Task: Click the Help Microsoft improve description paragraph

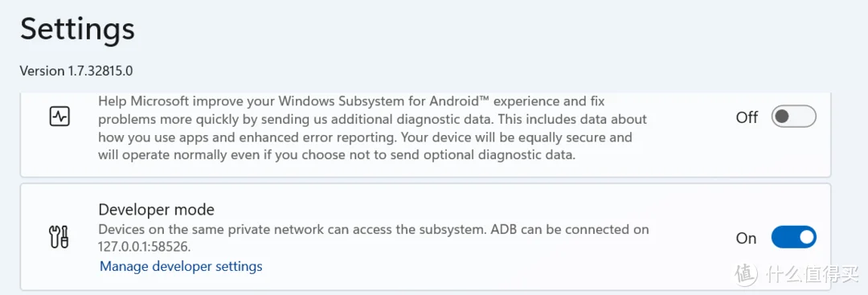Action: pos(373,128)
